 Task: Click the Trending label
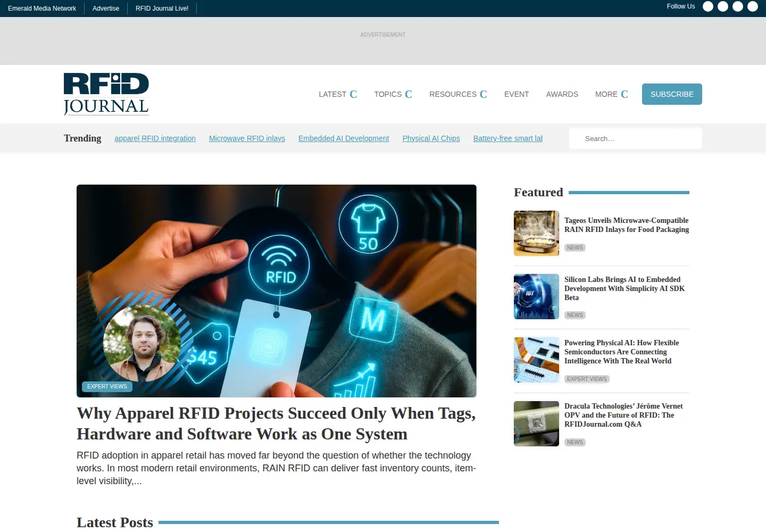click(x=82, y=138)
